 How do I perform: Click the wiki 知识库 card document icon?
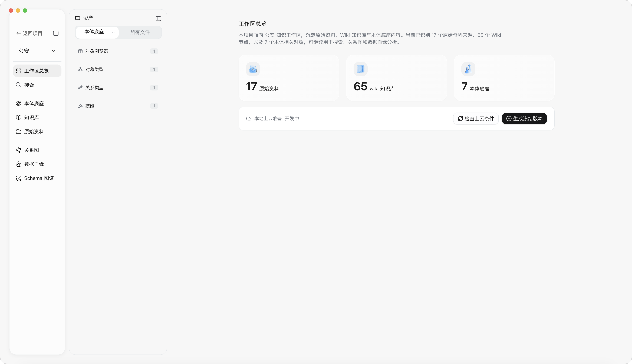(360, 69)
